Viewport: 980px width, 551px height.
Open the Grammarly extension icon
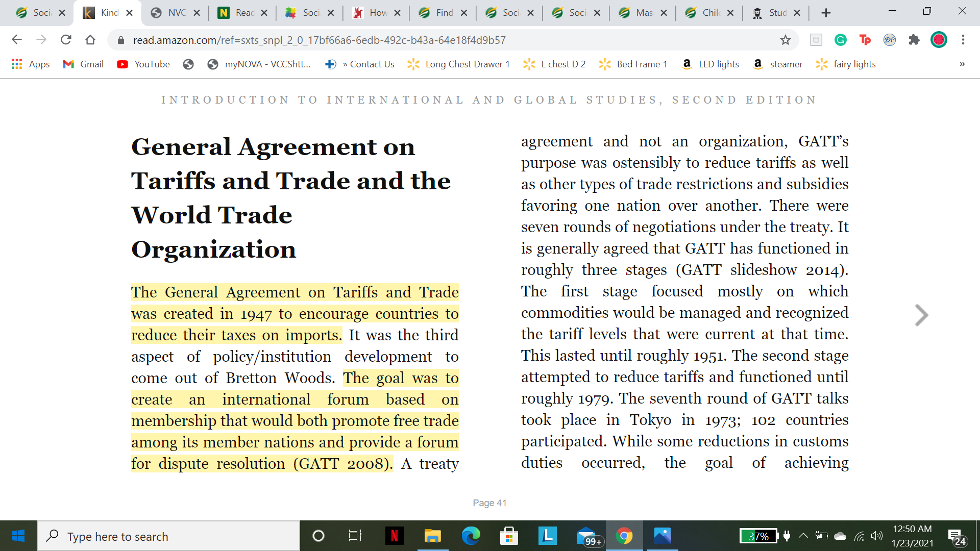pos(840,40)
